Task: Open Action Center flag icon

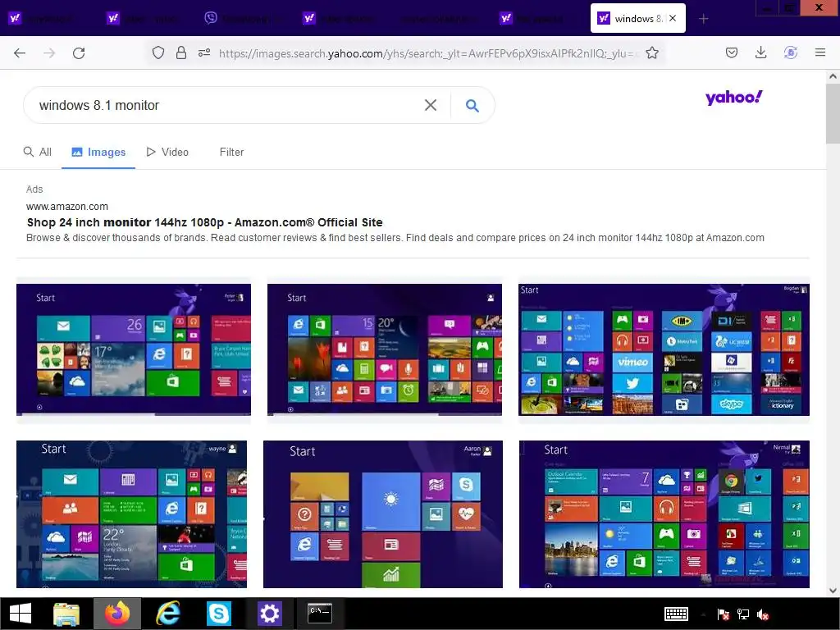Action: tap(724, 614)
